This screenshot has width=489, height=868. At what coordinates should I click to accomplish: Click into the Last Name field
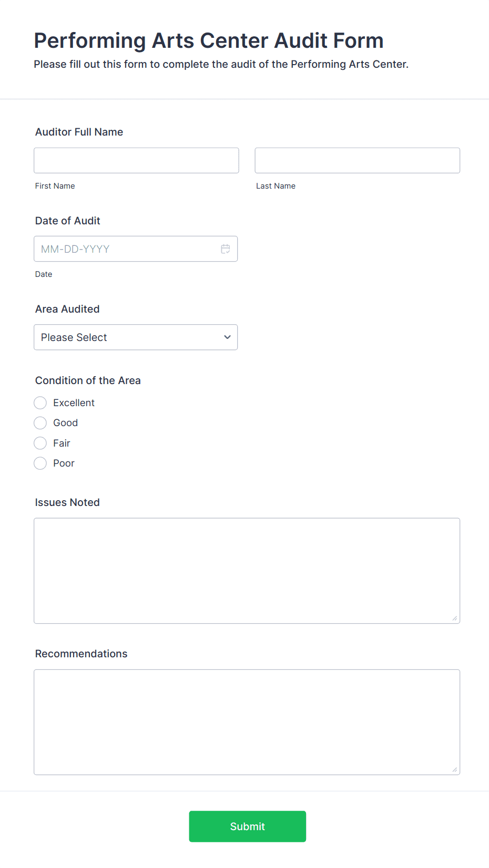point(357,160)
